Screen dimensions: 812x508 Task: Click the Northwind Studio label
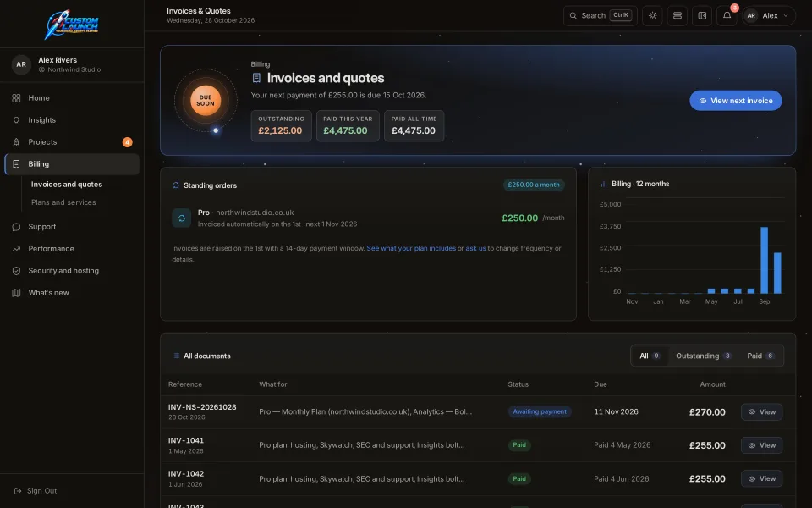[x=74, y=69]
